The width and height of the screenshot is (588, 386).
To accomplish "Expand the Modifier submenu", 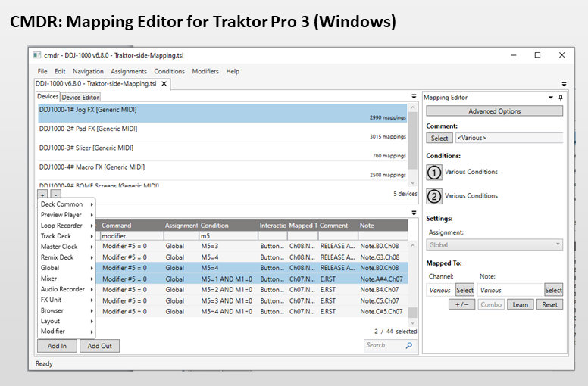I will [x=67, y=332].
